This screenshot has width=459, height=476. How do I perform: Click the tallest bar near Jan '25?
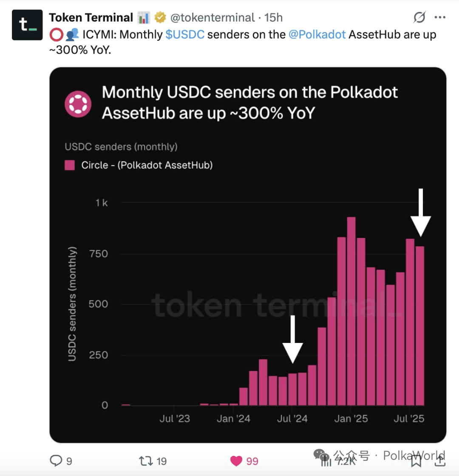pyautogui.click(x=351, y=311)
